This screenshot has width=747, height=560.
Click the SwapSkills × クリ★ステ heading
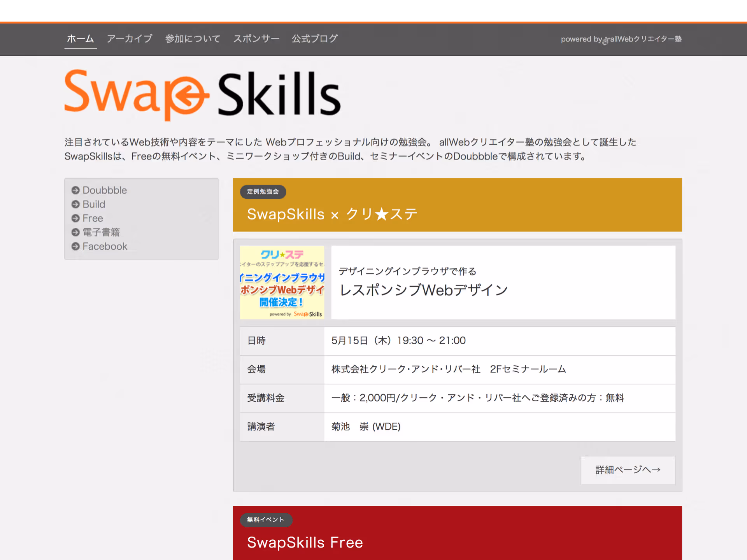point(332,214)
